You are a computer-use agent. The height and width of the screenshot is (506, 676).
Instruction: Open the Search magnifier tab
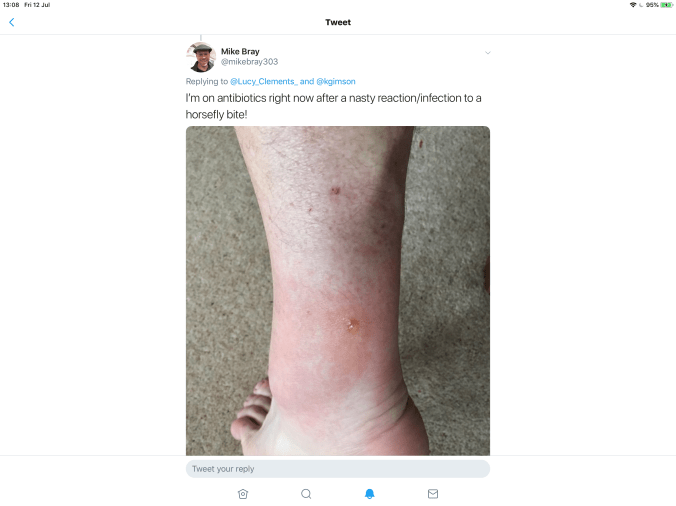pos(306,494)
